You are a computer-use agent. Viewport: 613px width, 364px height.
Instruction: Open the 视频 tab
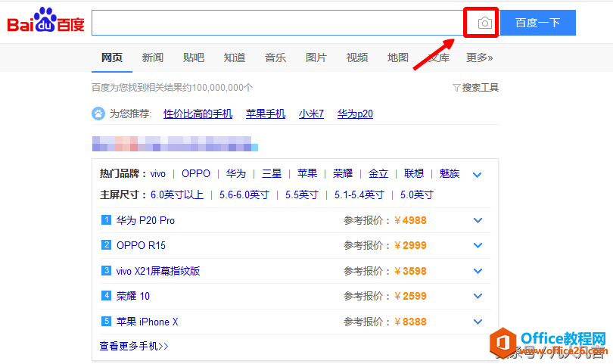pyautogui.click(x=357, y=58)
